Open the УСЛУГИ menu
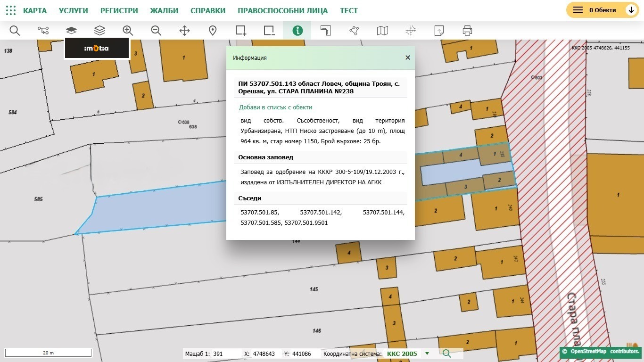This screenshot has width=644, height=362. pyautogui.click(x=74, y=10)
